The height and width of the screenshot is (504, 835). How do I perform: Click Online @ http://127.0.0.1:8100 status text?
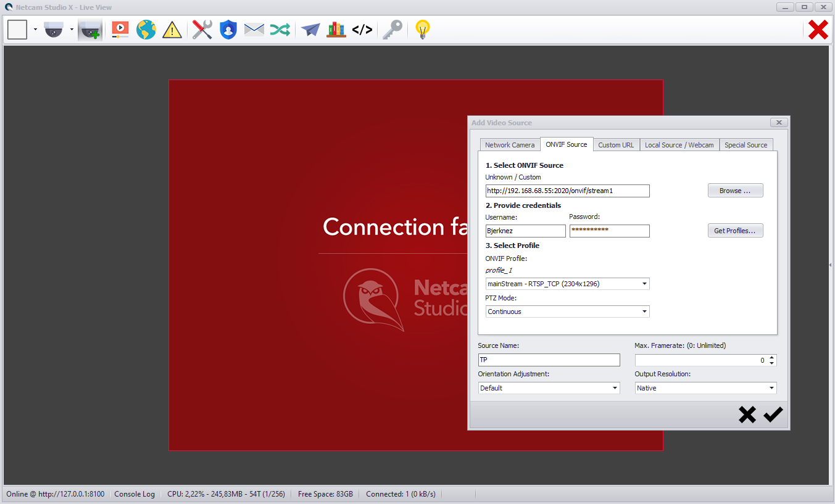click(56, 494)
